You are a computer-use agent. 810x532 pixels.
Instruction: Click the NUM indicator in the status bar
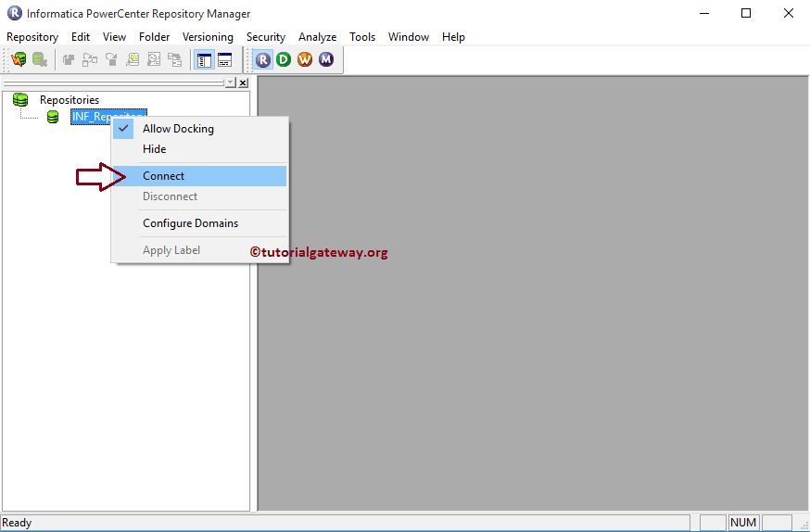(743, 523)
